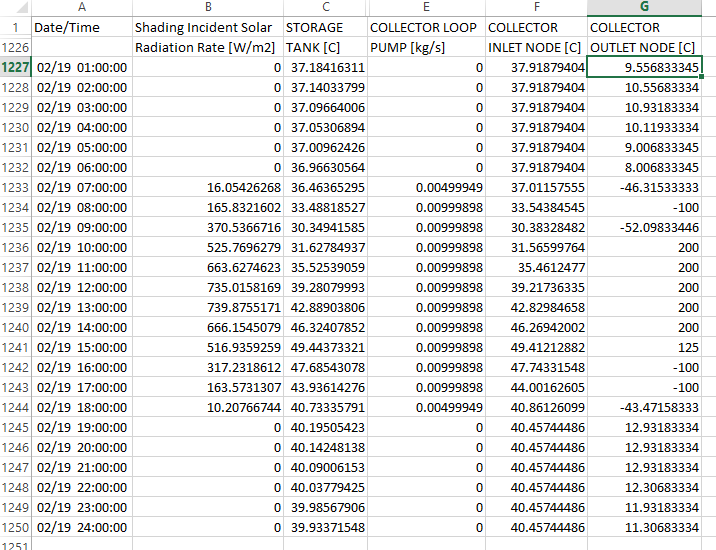Screen dimensions: 716x550
Task: Select outlet node value -43.47158333
Action: pyautogui.click(x=644, y=407)
